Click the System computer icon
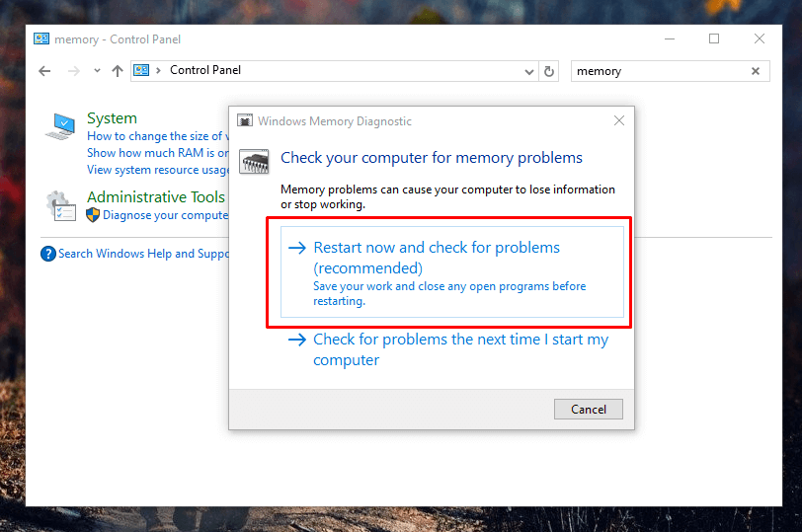 [60, 126]
